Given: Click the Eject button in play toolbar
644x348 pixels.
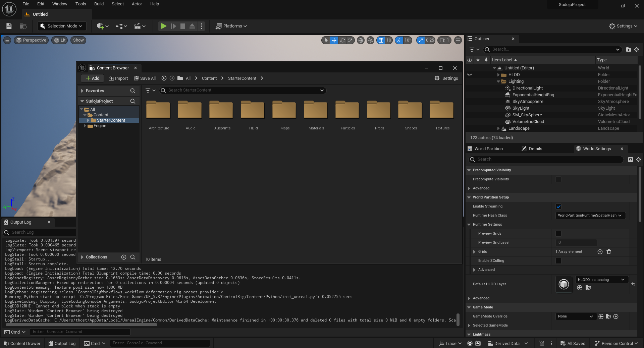Looking at the screenshot, I should click(192, 26).
